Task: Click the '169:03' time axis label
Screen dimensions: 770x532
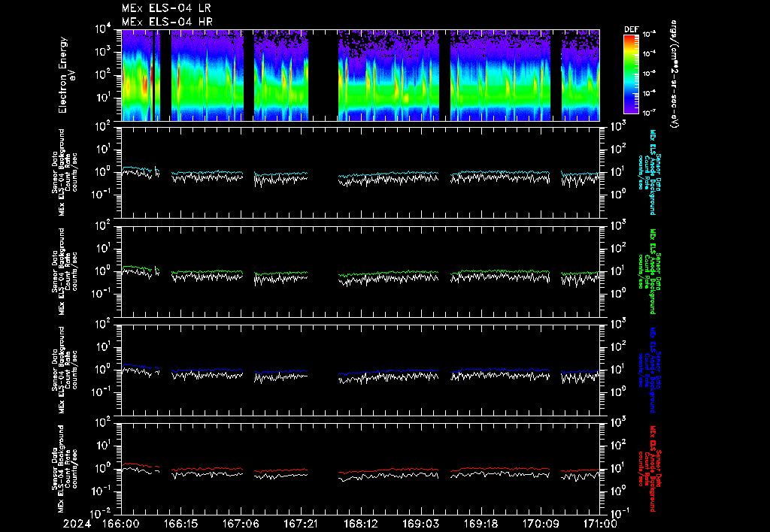Action: pyautogui.click(x=420, y=524)
